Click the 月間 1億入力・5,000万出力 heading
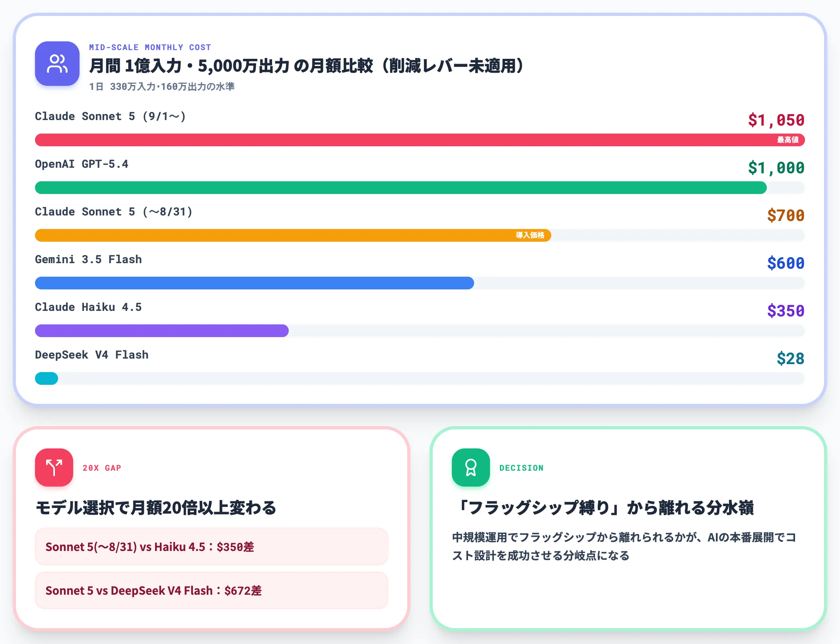 [307, 66]
